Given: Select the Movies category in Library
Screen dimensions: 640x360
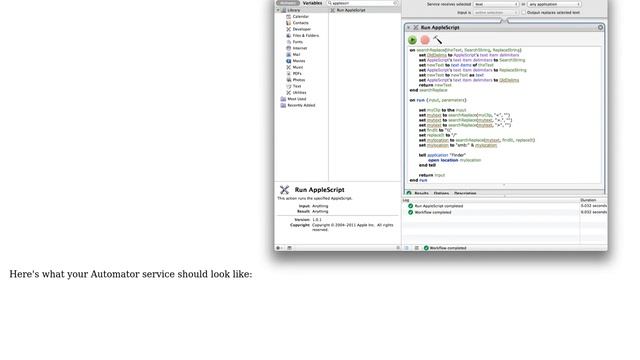Looking at the screenshot, I should (x=299, y=61).
